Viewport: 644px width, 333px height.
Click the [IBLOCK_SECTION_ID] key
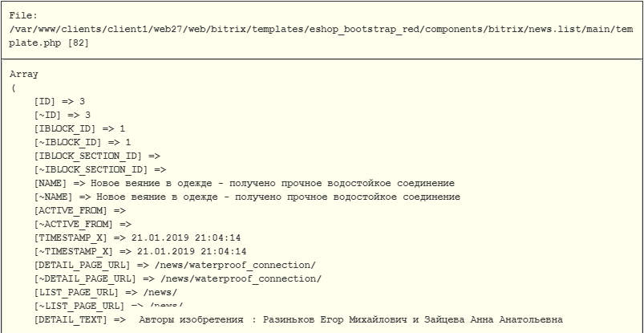(x=88, y=156)
